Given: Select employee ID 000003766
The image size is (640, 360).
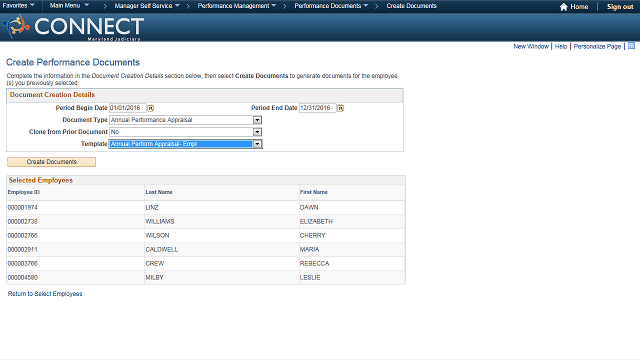Looking at the screenshot, I should click(x=22, y=264).
